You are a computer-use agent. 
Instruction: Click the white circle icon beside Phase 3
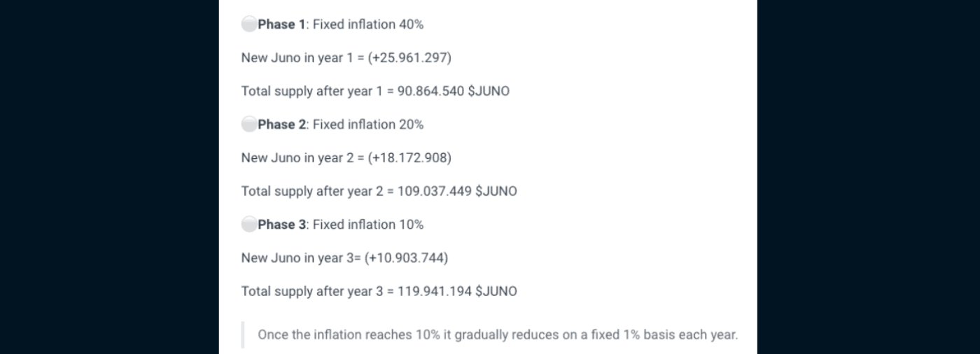(x=249, y=225)
